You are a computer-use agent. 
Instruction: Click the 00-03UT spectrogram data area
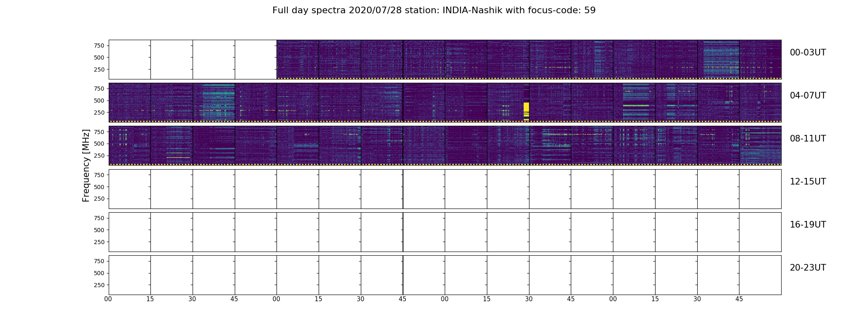point(529,60)
